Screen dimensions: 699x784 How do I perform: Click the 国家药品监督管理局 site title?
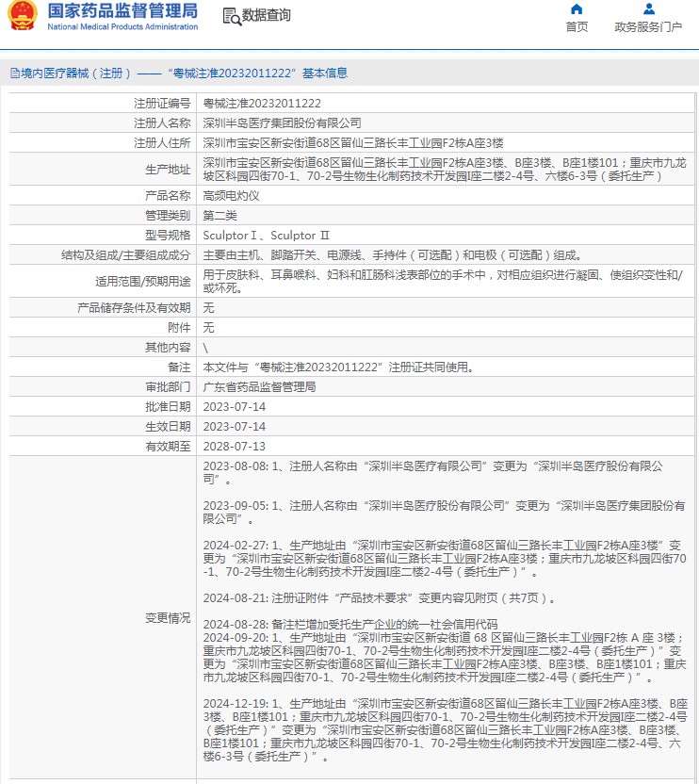click(122, 10)
